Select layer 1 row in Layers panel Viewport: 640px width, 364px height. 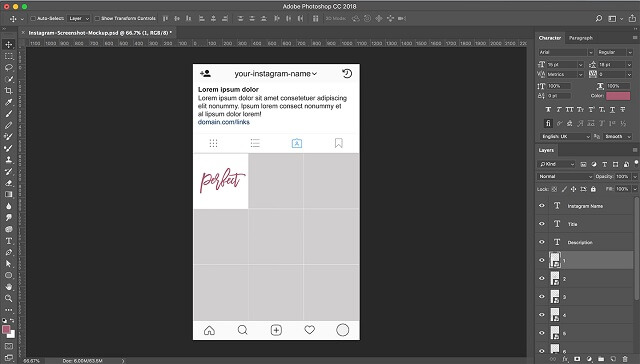click(x=584, y=260)
